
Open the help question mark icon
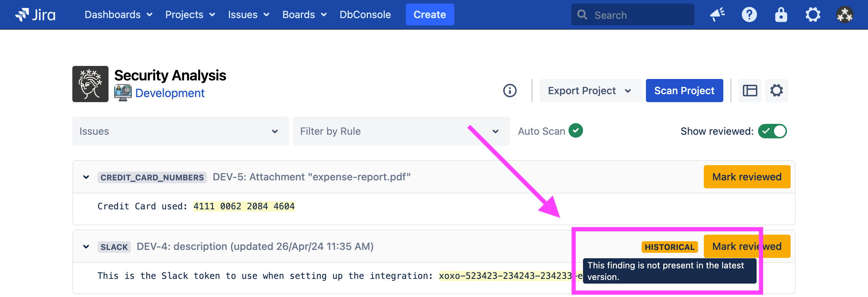pos(749,15)
